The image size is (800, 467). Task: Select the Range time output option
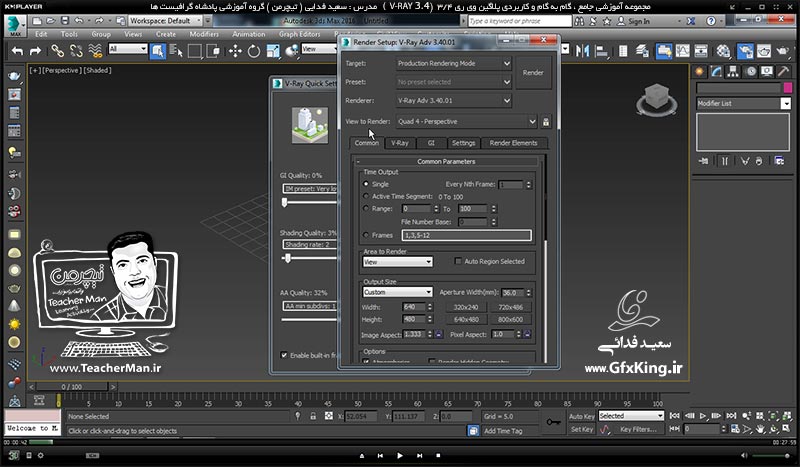tap(365, 208)
